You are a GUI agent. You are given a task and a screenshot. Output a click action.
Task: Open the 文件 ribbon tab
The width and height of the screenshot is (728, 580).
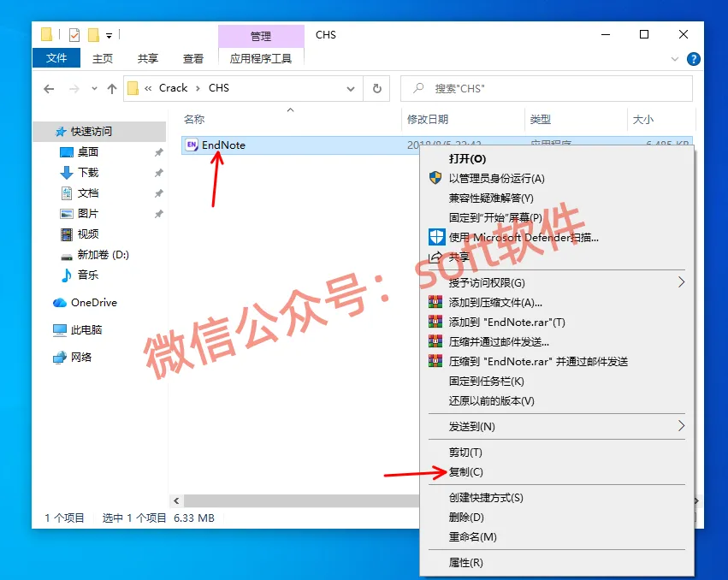click(56, 58)
